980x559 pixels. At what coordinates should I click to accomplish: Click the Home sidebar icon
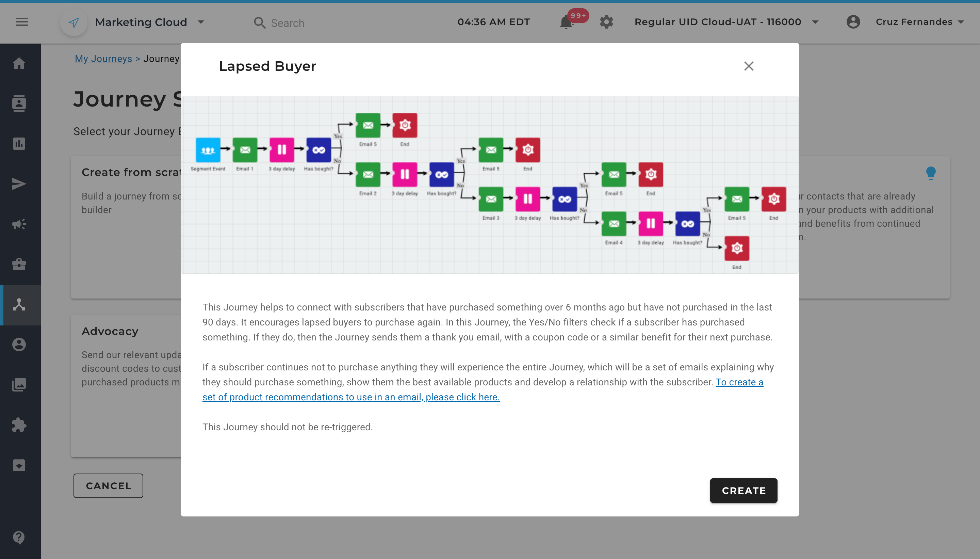click(x=19, y=63)
